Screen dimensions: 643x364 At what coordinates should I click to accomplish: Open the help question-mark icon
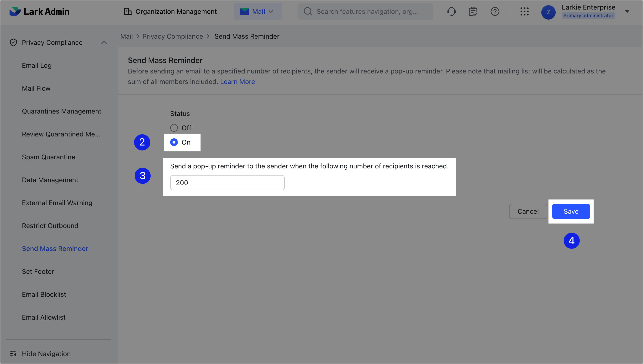495,11
